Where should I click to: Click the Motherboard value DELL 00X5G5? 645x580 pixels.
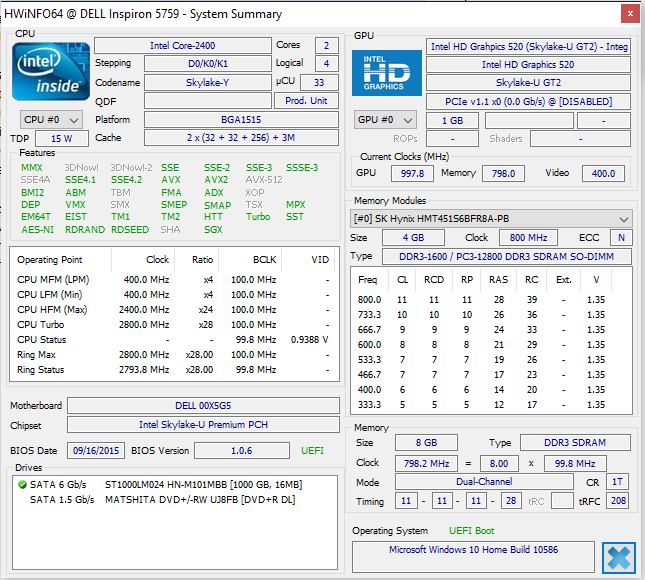203,406
